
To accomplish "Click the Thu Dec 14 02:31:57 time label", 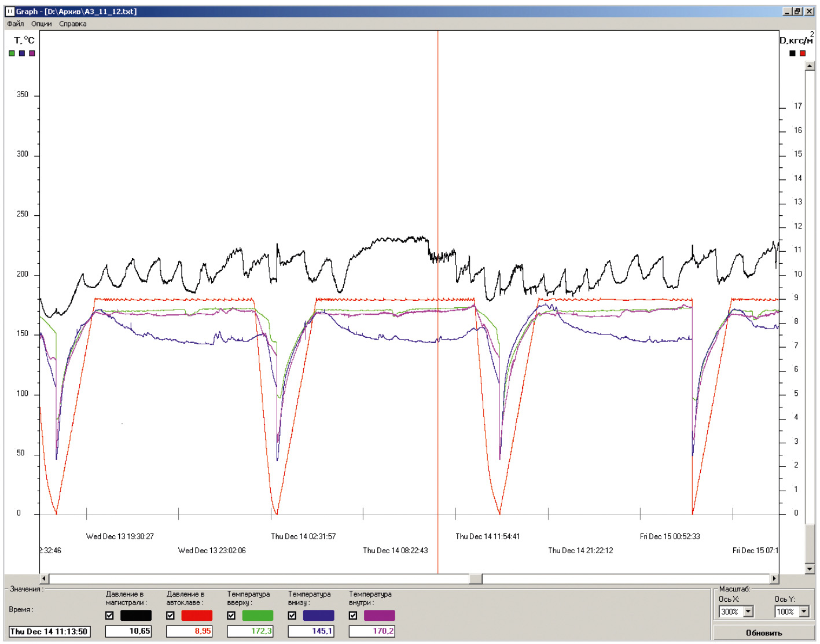I will (303, 536).
